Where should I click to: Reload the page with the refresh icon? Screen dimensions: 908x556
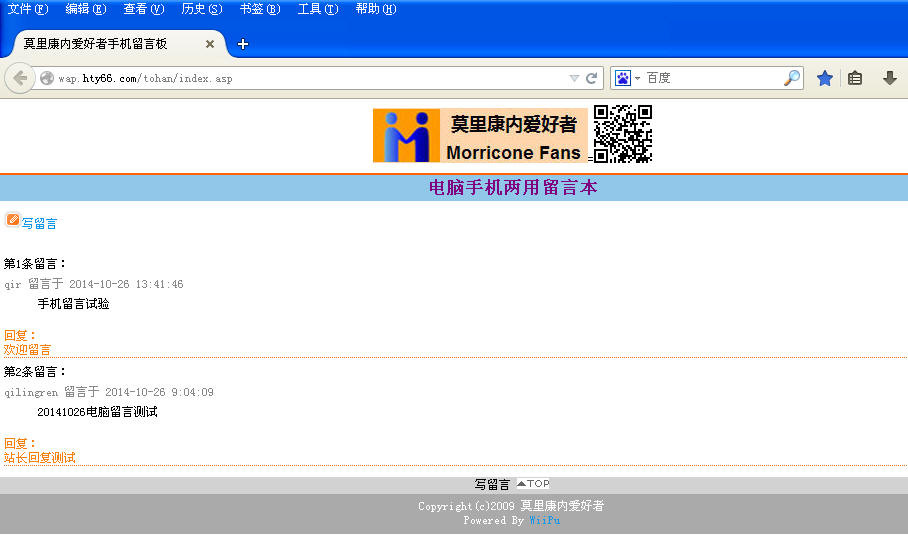591,78
